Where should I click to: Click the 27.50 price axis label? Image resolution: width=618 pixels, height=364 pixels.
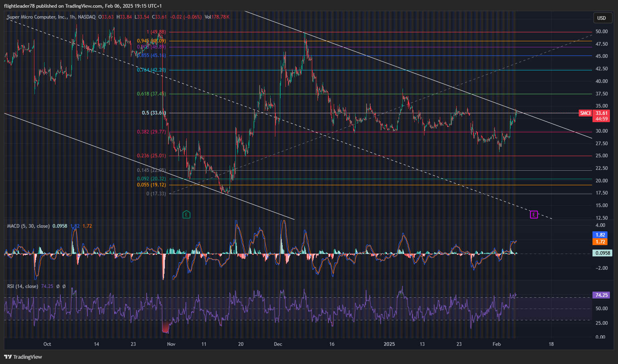(601, 144)
